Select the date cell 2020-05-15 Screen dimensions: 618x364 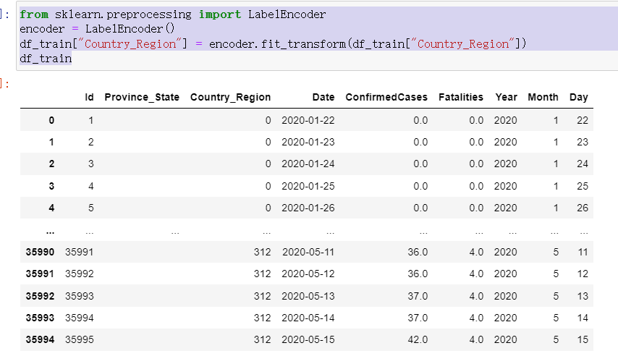click(x=308, y=339)
